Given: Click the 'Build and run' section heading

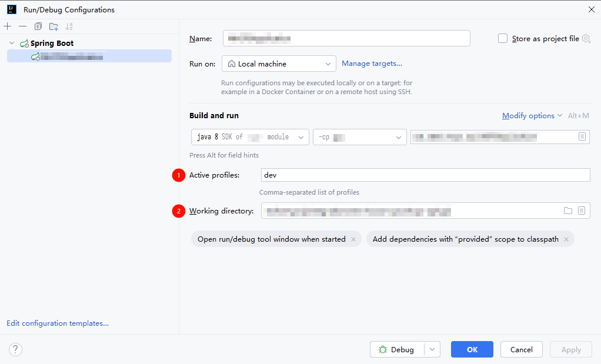Looking at the screenshot, I should coord(214,116).
